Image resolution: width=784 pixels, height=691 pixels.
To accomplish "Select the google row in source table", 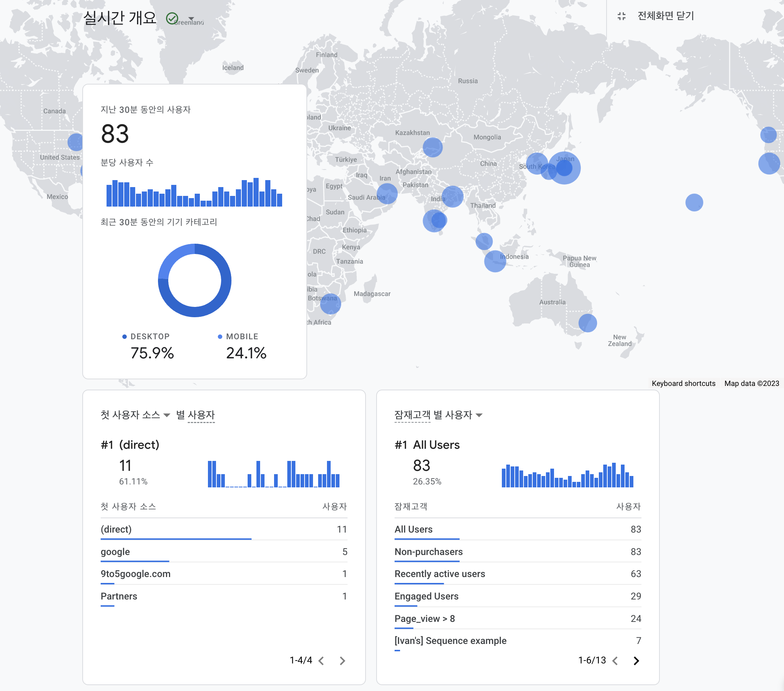I will 115,552.
